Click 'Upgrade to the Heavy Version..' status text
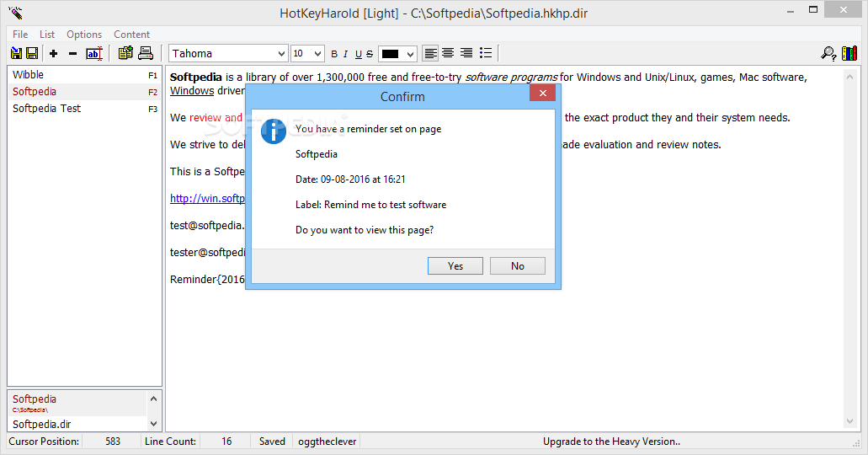The image size is (868, 455). coord(611,442)
